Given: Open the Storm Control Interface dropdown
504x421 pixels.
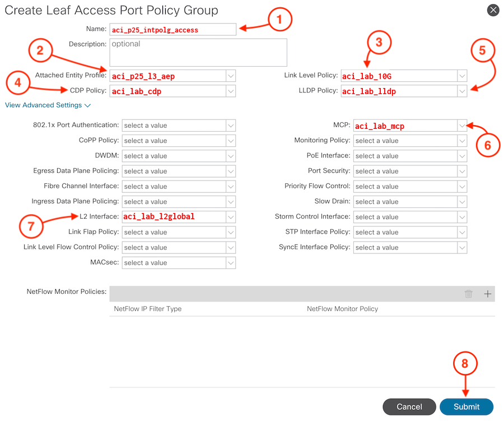Looking at the screenshot, I should coord(461,217).
